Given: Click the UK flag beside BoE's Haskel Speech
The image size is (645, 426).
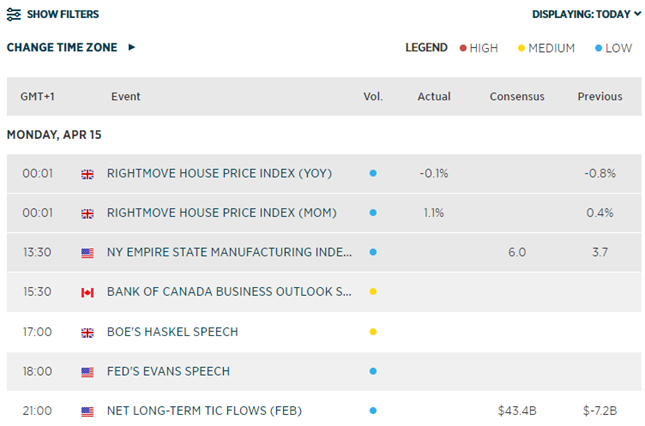Looking at the screenshot, I should click(87, 332).
